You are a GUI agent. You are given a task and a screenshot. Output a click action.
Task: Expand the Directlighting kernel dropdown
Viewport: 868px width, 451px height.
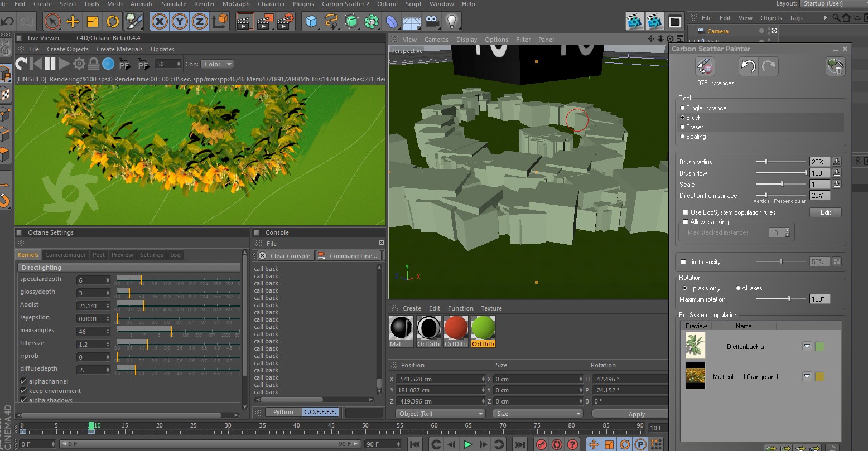[x=129, y=268]
